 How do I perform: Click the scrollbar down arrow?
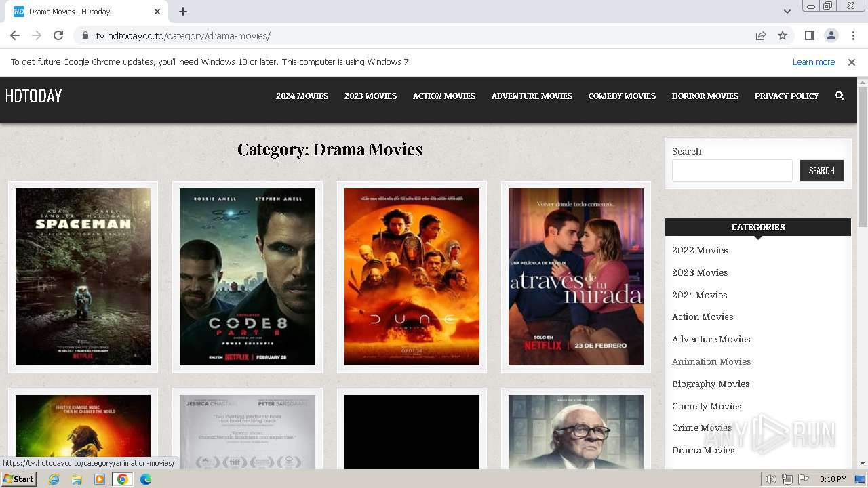pyautogui.click(x=863, y=463)
